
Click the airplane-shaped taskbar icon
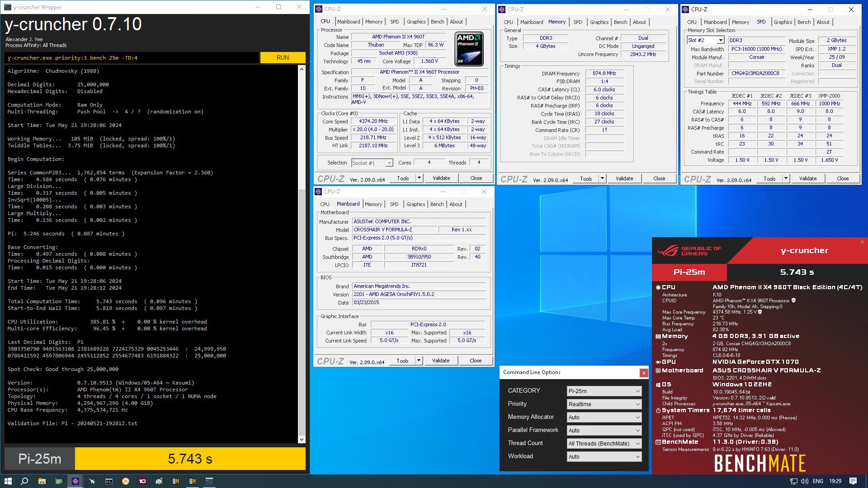[92, 481]
